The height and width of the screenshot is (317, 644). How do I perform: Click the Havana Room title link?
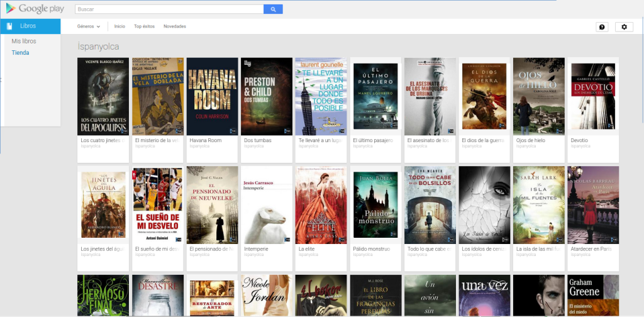[206, 140]
